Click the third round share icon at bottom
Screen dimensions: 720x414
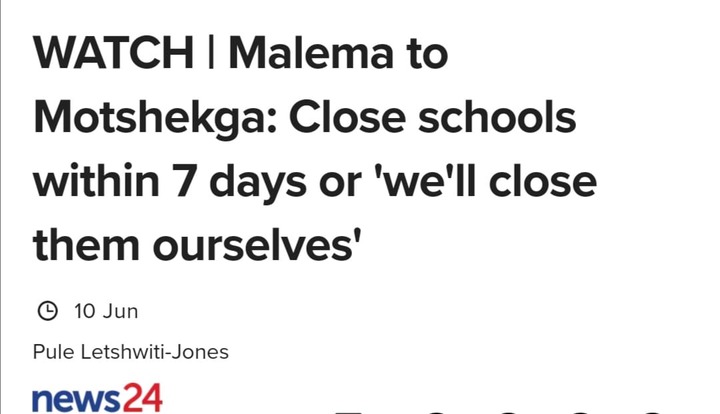pyautogui.click(x=579, y=410)
